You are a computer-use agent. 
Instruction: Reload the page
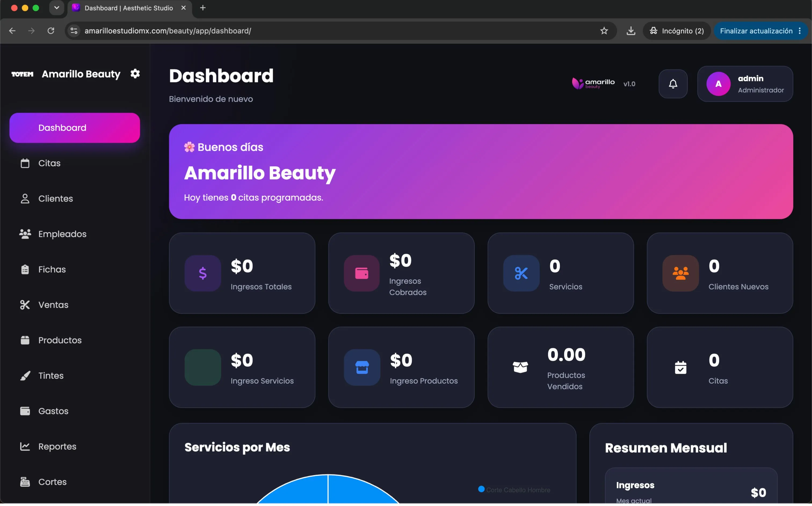click(51, 31)
